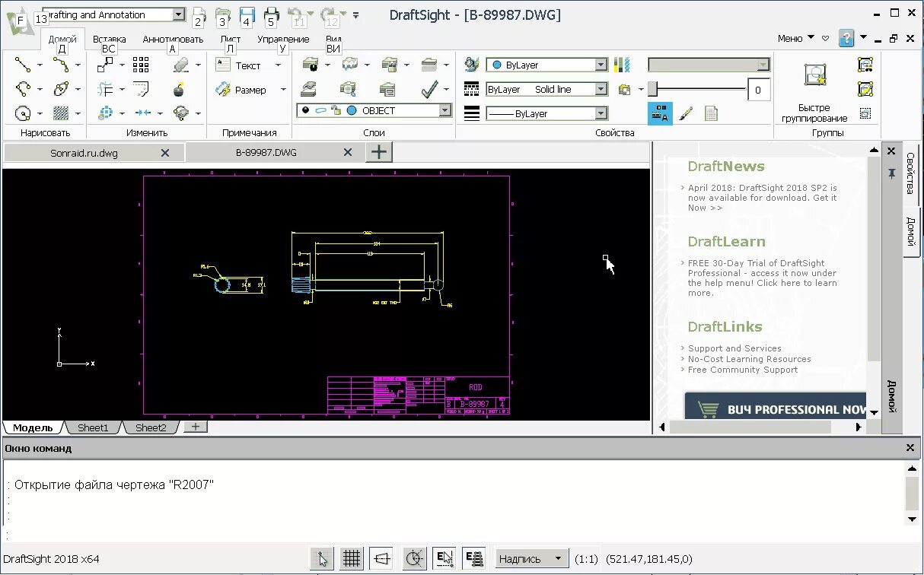This screenshot has width=924, height=575.
Task: Open the Вставка ribbon tab
Action: (110, 40)
